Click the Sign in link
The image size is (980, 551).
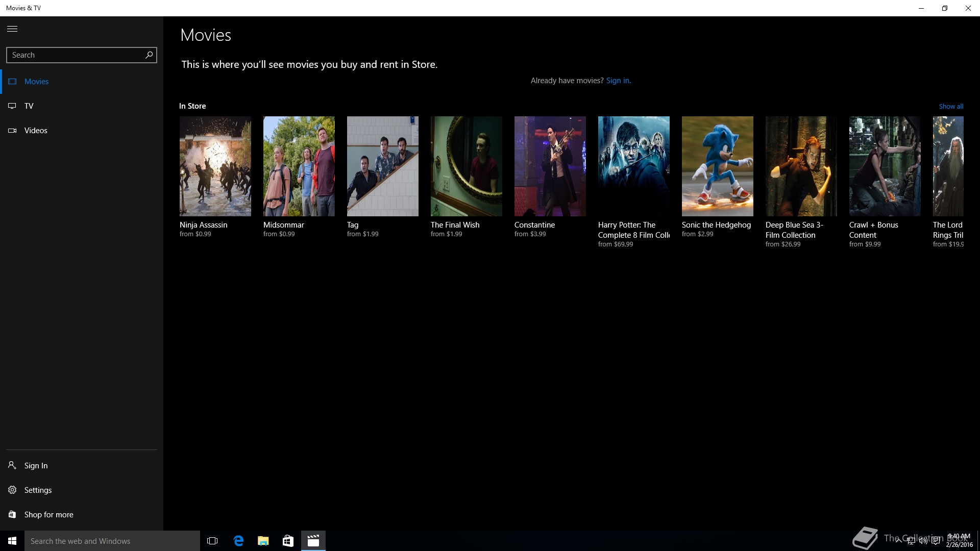618,81
